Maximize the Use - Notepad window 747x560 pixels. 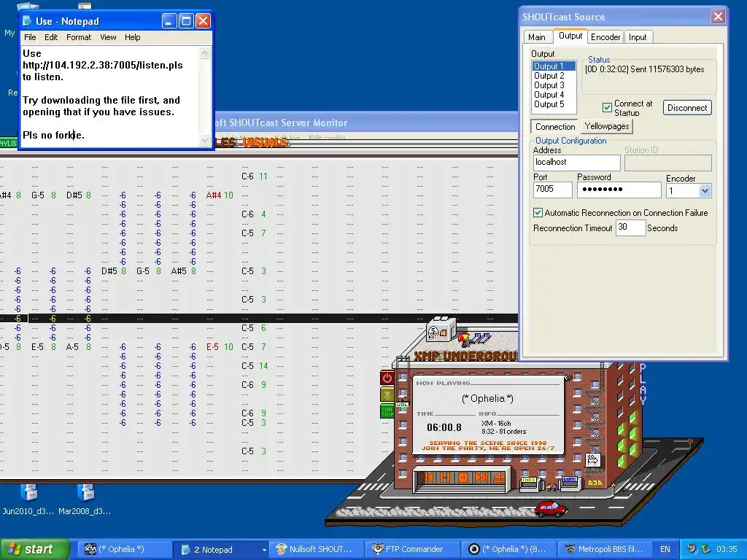coord(186,20)
